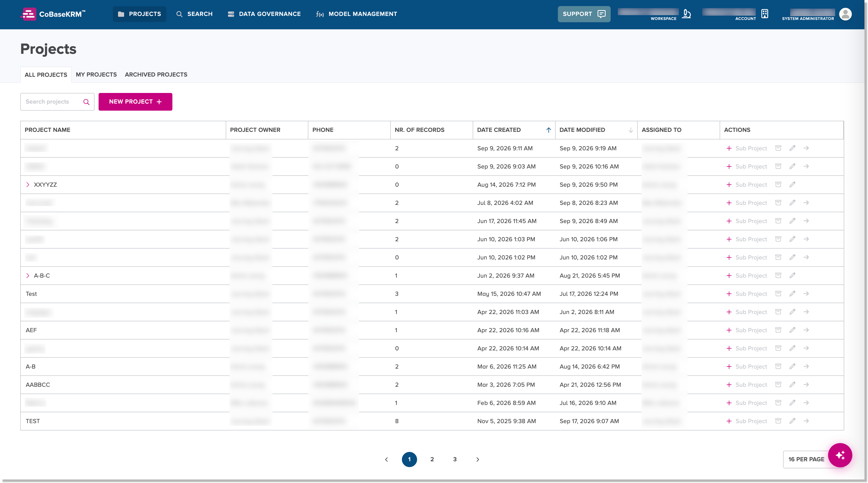The image size is (868, 483).
Task: Edit the A-B-C project
Action: click(792, 276)
